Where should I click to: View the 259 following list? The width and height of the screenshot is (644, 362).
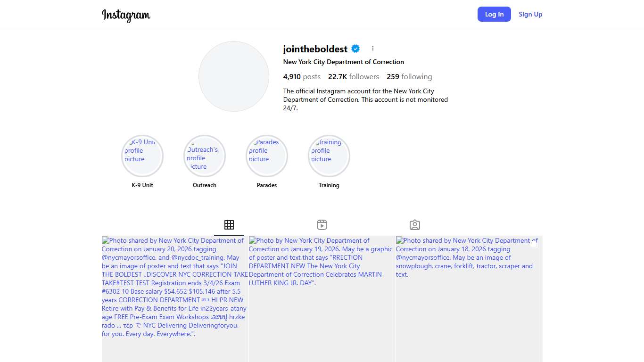pos(409,77)
